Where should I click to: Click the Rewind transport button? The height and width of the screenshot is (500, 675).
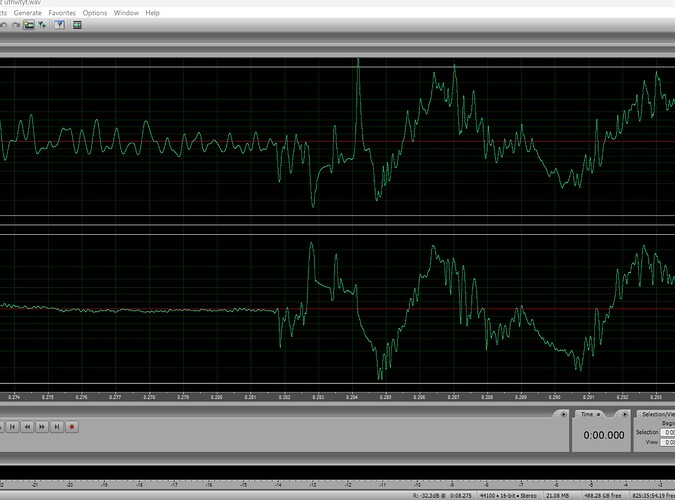27,427
